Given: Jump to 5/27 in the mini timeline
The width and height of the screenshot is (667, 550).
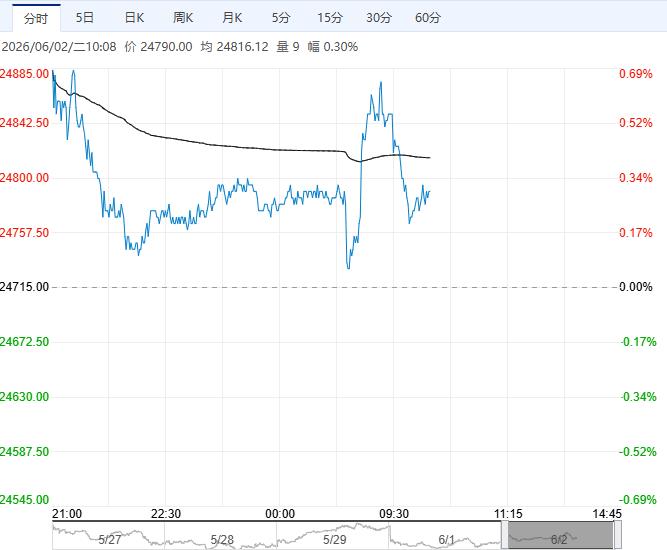Looking at the screenshot, I should pos(109,540).
